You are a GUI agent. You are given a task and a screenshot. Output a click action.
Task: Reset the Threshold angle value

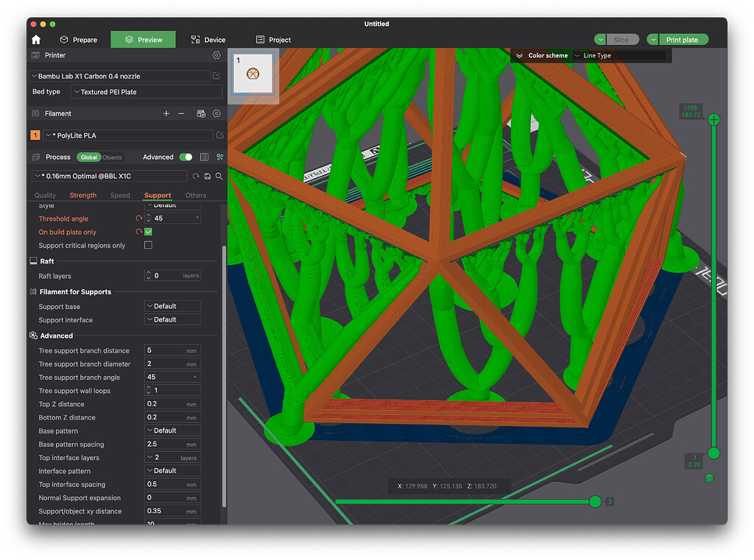(139, 219)
